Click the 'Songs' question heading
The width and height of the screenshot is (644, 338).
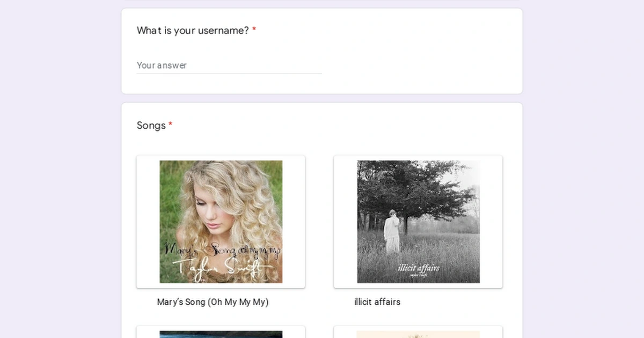[151, 126]
